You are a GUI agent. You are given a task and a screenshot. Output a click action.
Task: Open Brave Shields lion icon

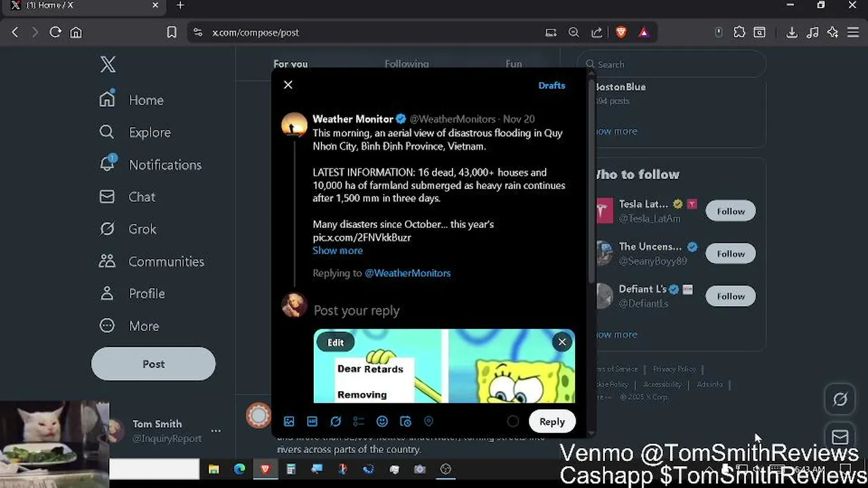(x=621, y=32)
